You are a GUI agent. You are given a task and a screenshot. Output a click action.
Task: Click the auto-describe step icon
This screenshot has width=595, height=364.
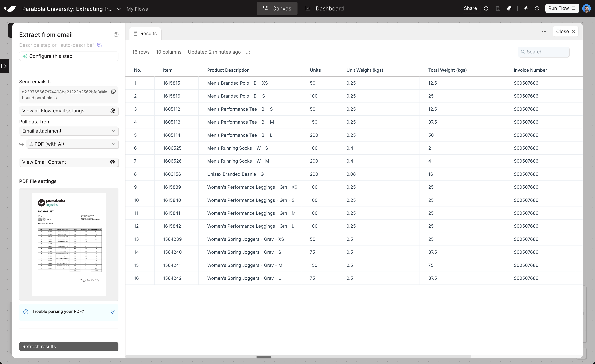(x=99, y=45)
